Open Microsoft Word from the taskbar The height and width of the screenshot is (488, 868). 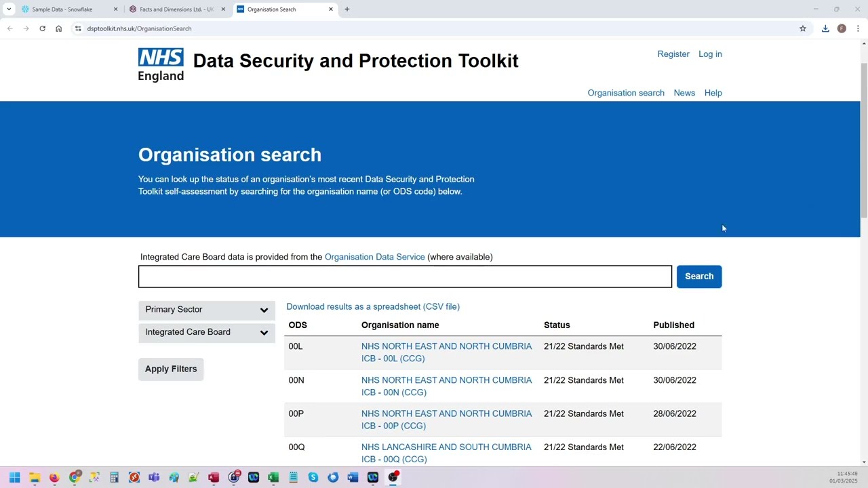coord(353,477)
